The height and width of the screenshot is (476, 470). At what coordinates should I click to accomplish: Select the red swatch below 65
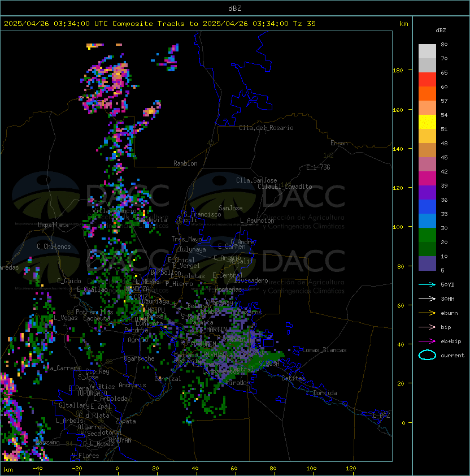coord(427,80)
